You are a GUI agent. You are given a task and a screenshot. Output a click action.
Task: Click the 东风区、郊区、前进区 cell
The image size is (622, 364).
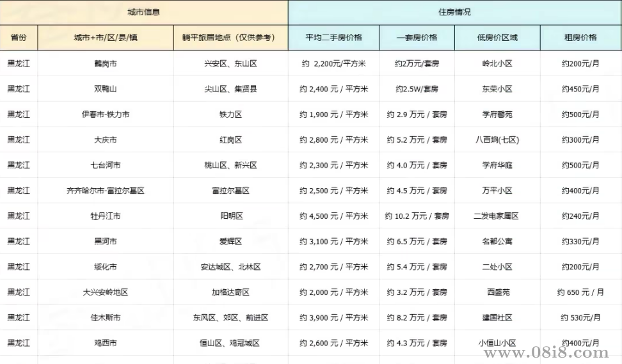point(231,317)
